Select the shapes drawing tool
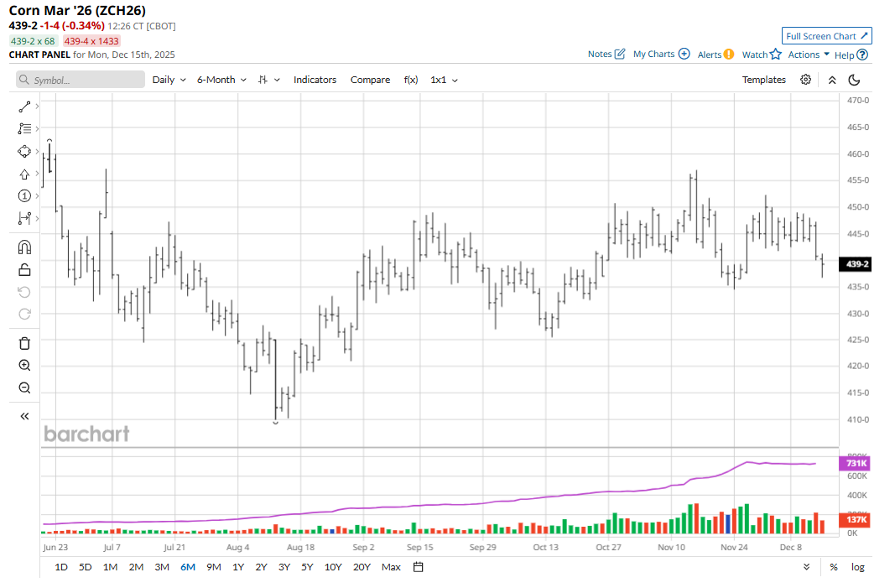Image resolution: width=895 pixels, height=588 pixels. 24,151
